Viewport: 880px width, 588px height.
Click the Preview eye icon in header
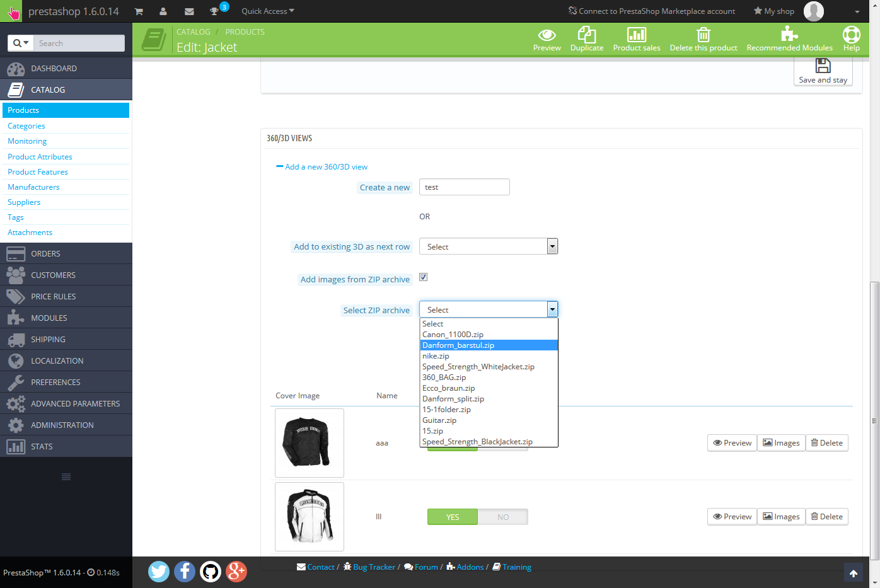[547, 40]
